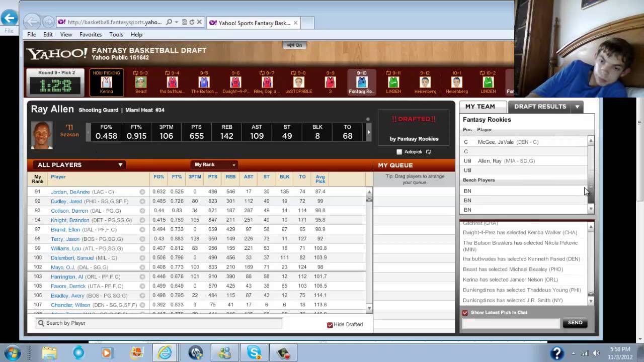Open Jordan, DeAndre player link
Screen dimensions: 644x362
tap(70, 192)
